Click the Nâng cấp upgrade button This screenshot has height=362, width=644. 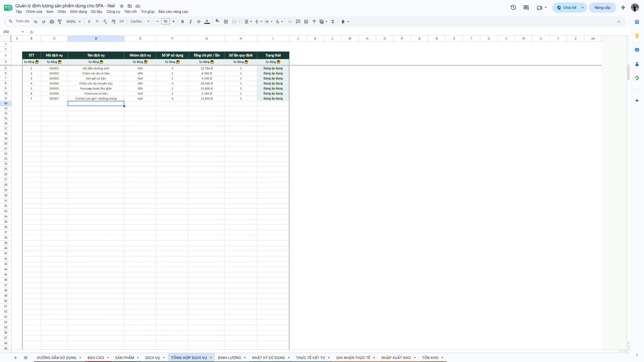602,8
